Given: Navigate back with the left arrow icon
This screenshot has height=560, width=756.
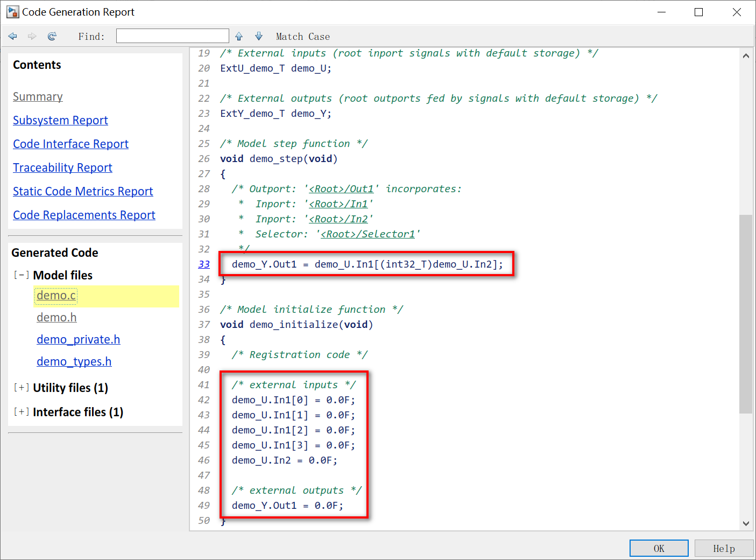Looking at the screenshot, I should coord(12,36).
